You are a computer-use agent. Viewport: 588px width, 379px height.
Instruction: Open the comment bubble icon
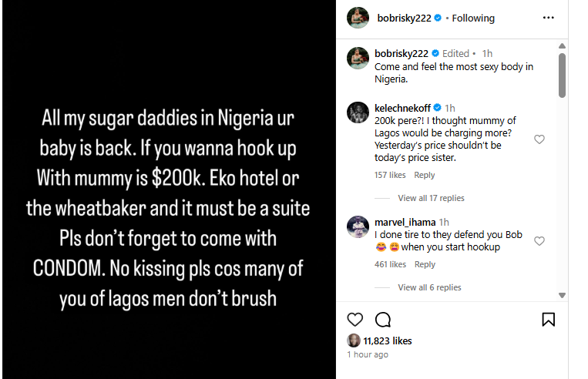pos(381,319)
